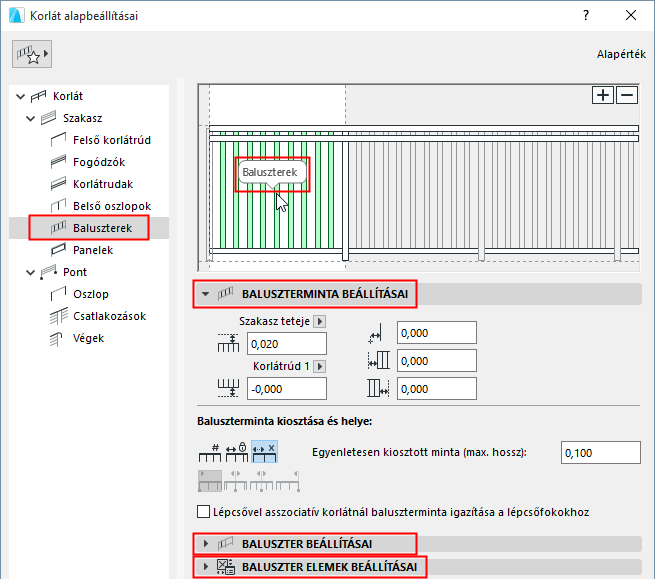Click the ArchiCAD logo in title bar

click(16, 15)
